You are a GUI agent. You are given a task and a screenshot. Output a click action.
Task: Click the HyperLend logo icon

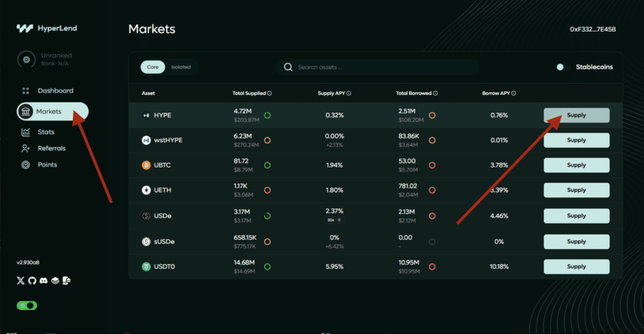pyautogui.click(x=25, y=28)
